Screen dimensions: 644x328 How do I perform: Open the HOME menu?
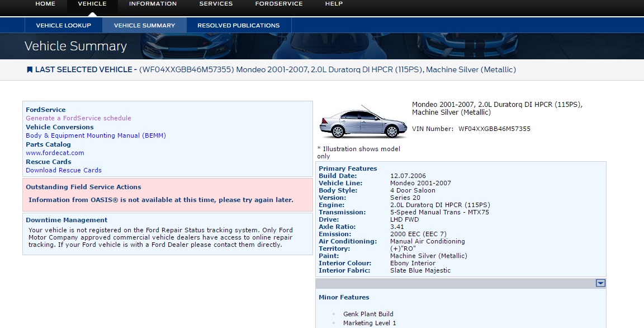point(45,4)
